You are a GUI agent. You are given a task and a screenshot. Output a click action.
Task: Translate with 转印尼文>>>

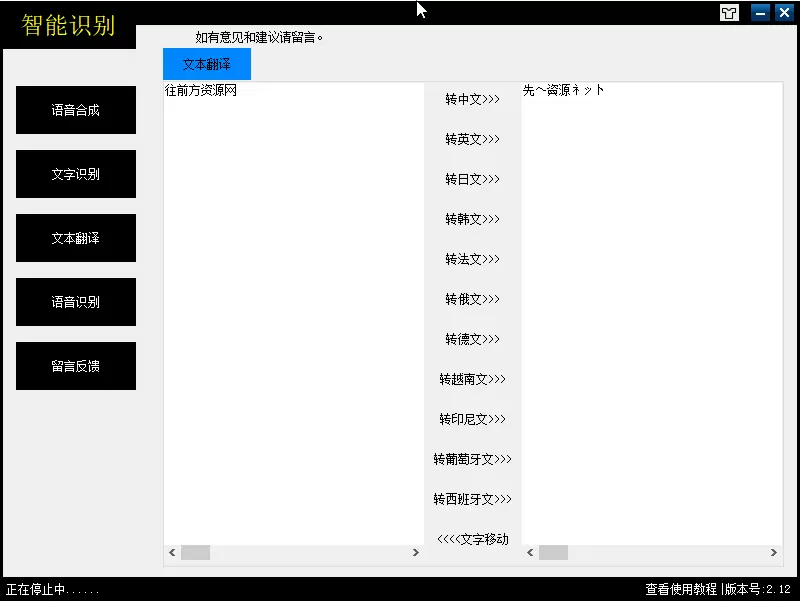pyautogui.click(x=472, y=419)
